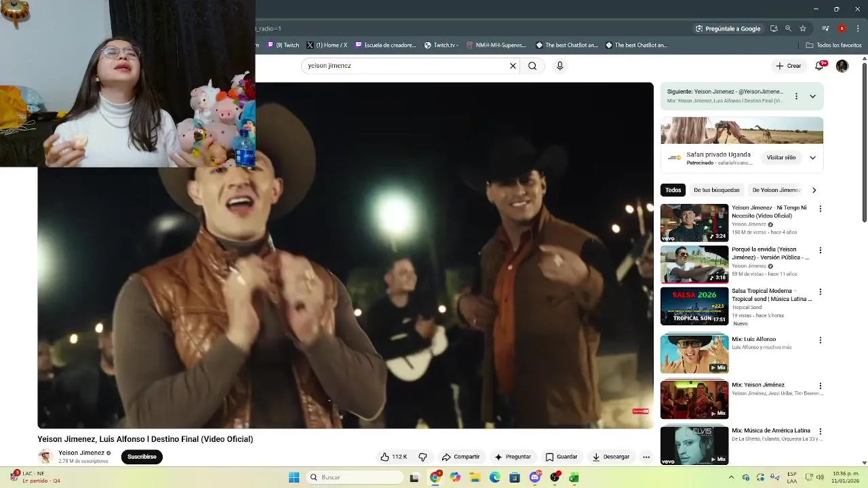The image size is (868, 488).
Task: Save the video with Guardar
Action: tap(561, 457)
